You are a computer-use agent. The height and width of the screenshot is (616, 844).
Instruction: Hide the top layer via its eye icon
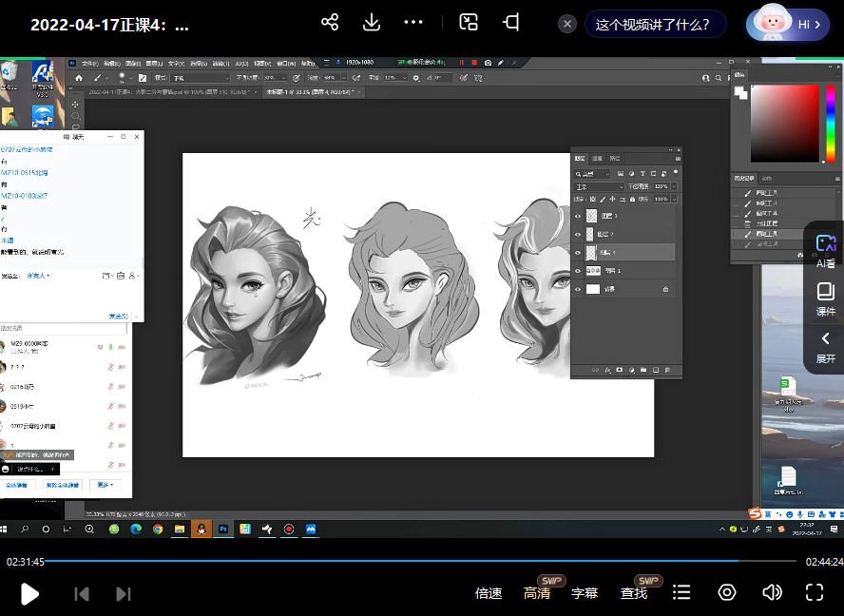578,216
